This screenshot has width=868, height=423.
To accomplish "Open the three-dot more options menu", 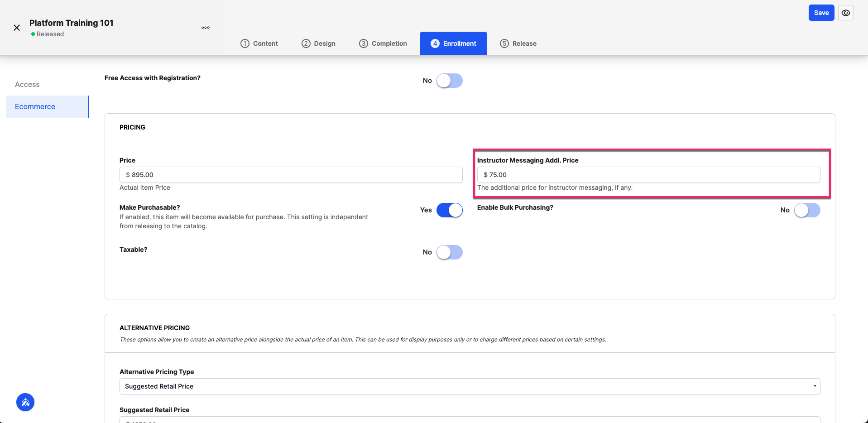I will pos(206,28).
